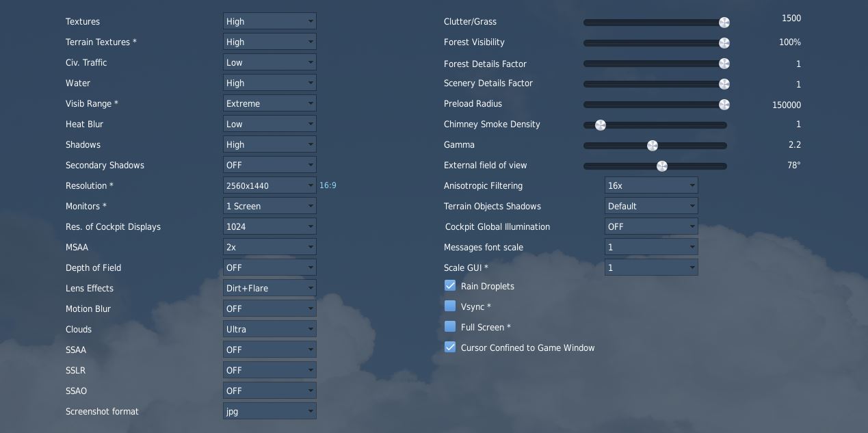Click the Rain Droplets label text

pos(488,286)
